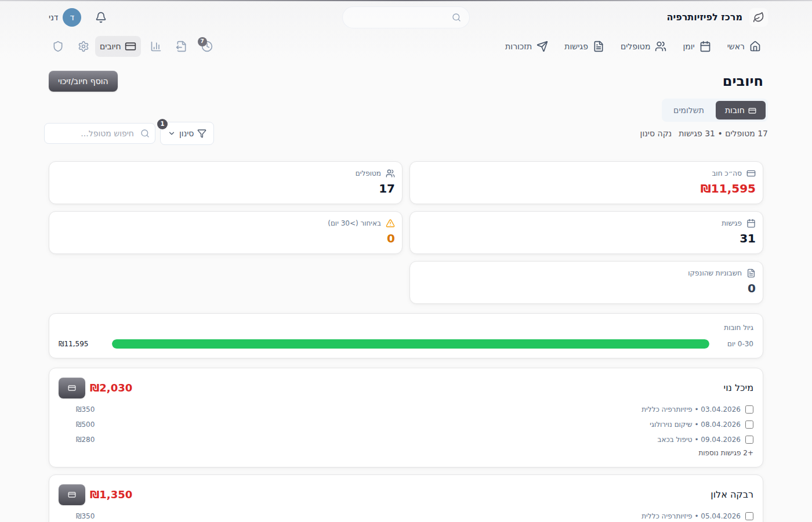The image size is (812, 522).
Task: Switch to the תשלומים tab
Action: coord(688,110)
